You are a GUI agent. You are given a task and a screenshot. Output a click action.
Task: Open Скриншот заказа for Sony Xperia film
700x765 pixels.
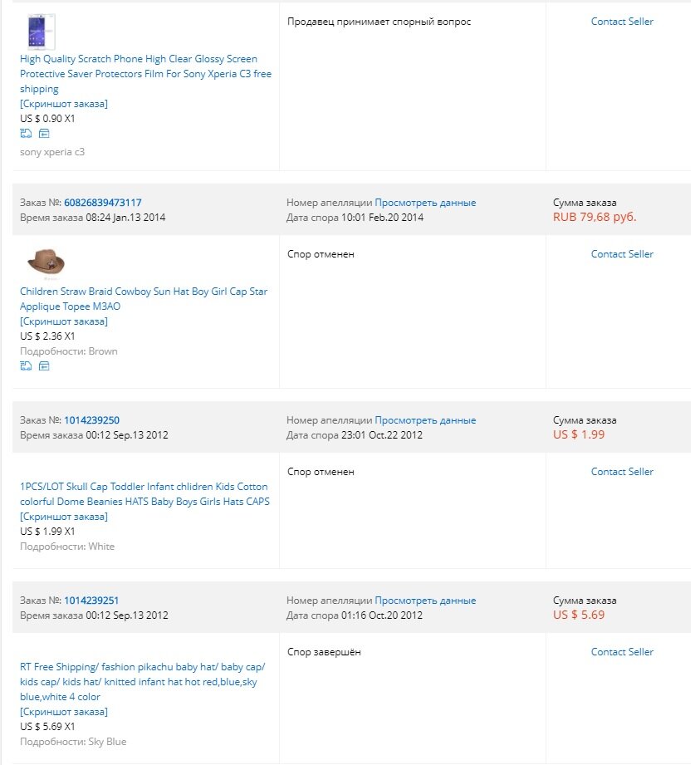[64, 104]
